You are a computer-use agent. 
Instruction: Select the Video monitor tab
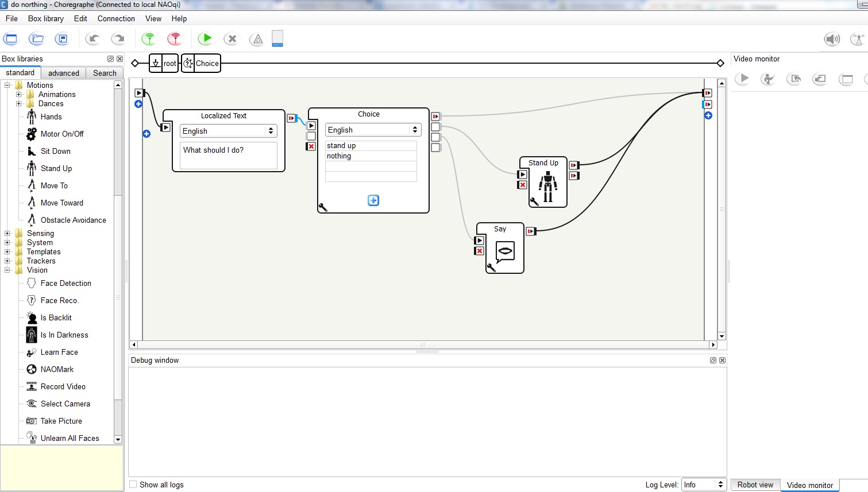[810, 485]
